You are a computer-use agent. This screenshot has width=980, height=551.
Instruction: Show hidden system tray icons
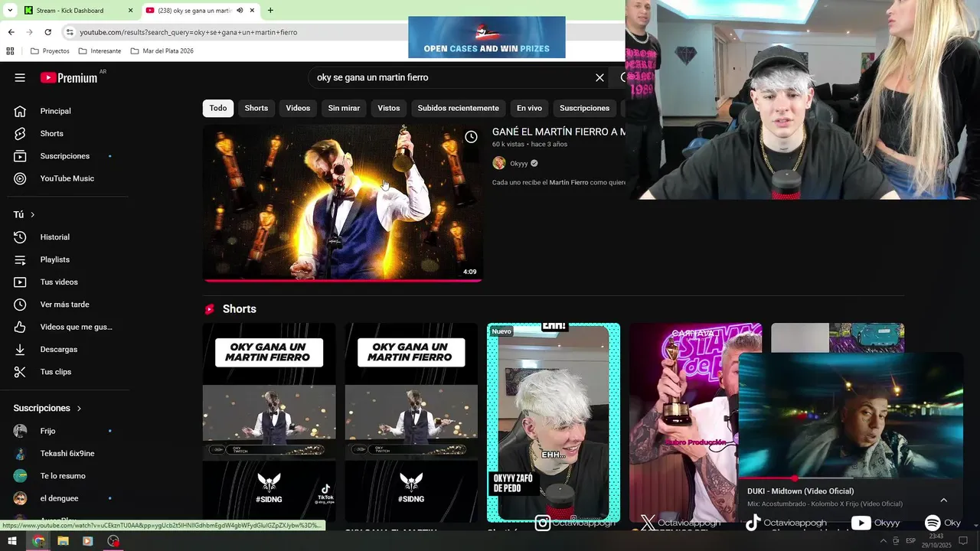[884, 541]
